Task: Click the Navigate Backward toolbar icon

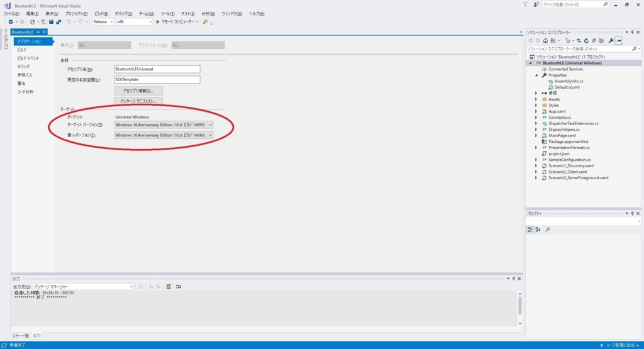Action: click(x=11, y=22)
